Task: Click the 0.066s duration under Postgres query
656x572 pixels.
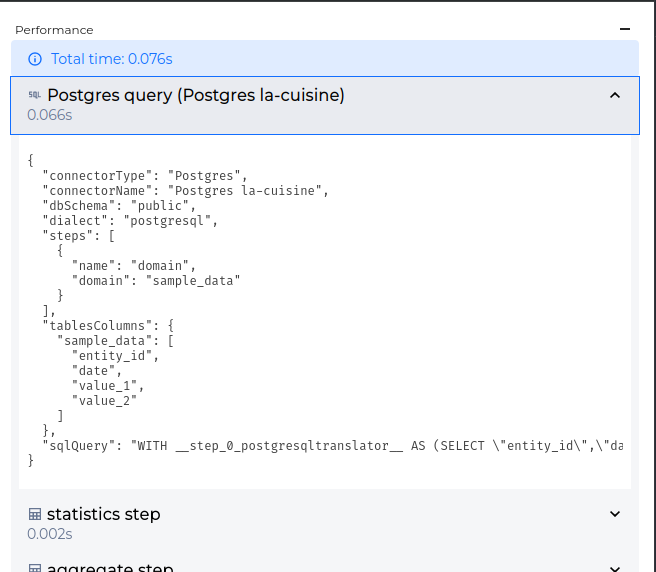Action: pyautogui.click(x=50, y=115)
